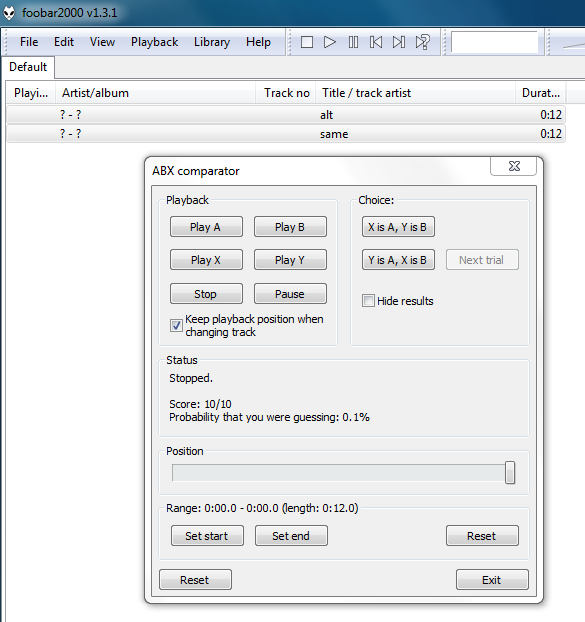The image size is (585, 622).
Task: Select the Default playlist tab
Action: pyautogui.click(x=28, y=67)
